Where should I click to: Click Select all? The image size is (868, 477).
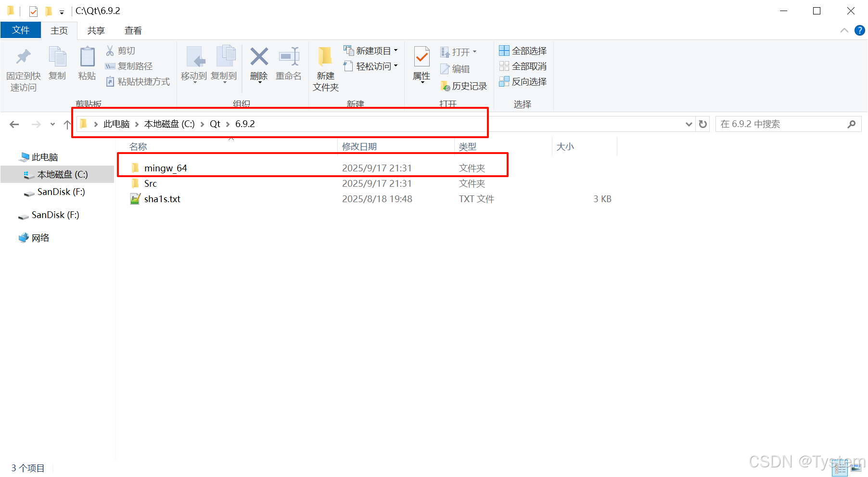[523, 51]
